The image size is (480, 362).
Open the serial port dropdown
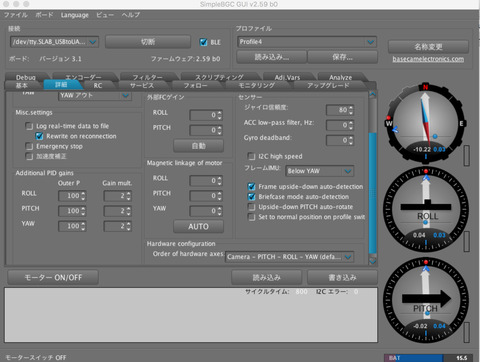click(54, 42)
